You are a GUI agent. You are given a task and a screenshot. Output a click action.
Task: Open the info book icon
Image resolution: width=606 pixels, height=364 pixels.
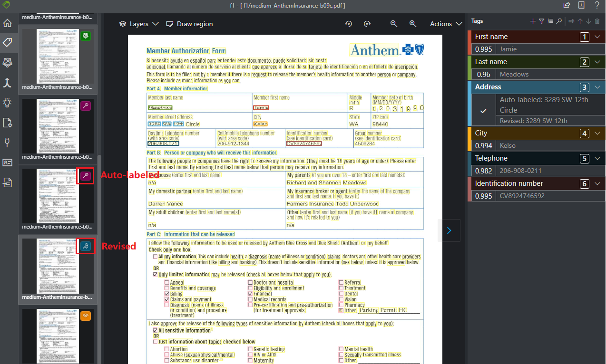582,5
